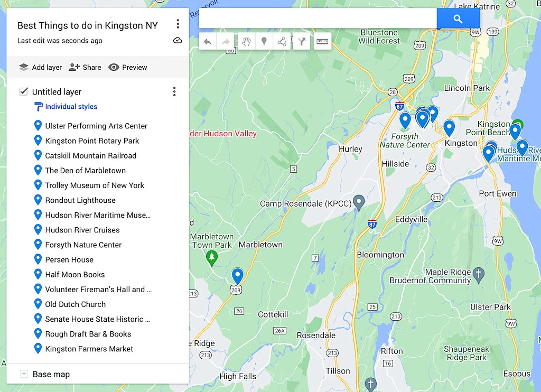
Task: Click pin icon beside Old Dutch Church
Action: pos(38,304)
